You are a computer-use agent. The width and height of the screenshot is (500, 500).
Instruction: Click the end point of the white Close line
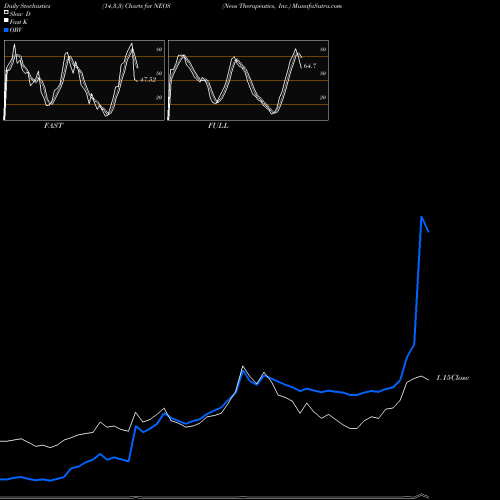click(x=429, y=380)
